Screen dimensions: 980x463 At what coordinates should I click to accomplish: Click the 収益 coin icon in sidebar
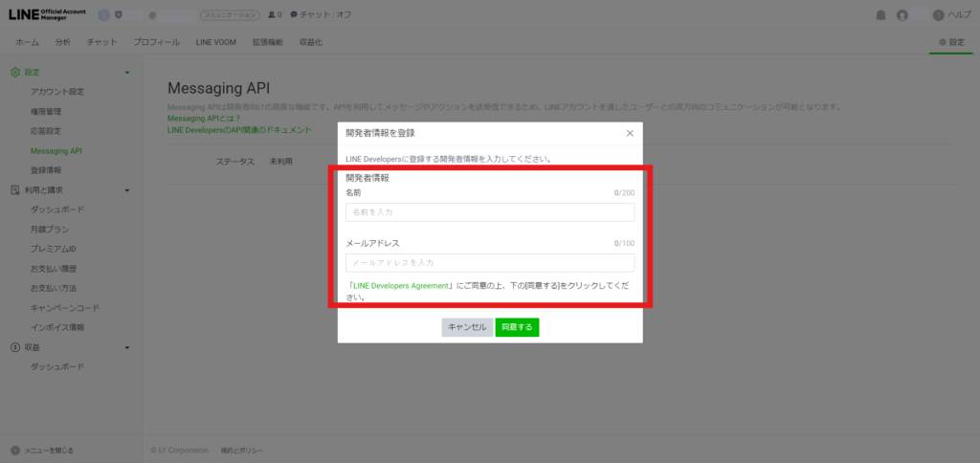tap(15, 347)
